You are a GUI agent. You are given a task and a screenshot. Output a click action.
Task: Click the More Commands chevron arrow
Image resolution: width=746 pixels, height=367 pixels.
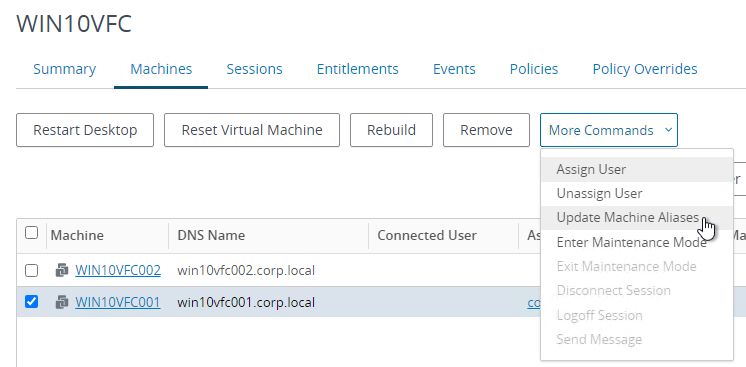coord(668,130)
